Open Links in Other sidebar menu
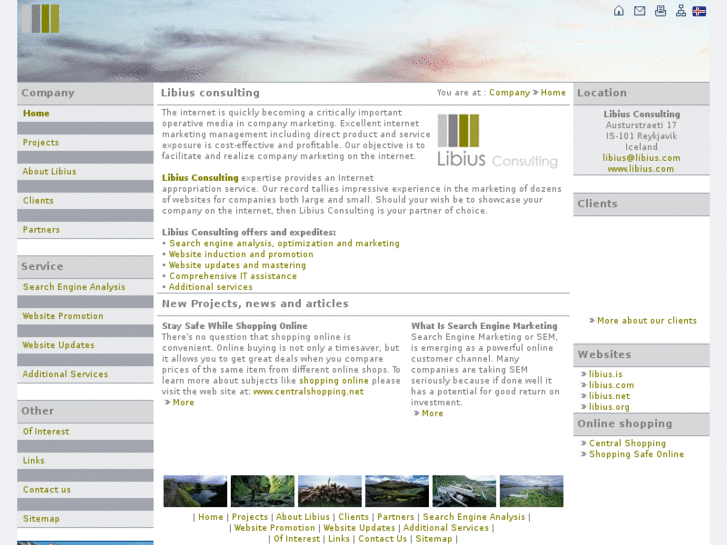The image size is (727, 545). tap(34, 461)
